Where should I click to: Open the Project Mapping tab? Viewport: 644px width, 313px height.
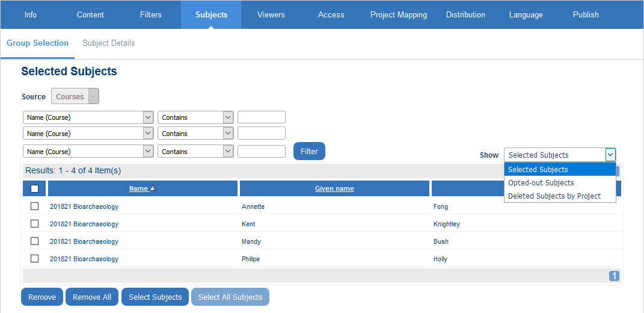[x=399, y=15]
